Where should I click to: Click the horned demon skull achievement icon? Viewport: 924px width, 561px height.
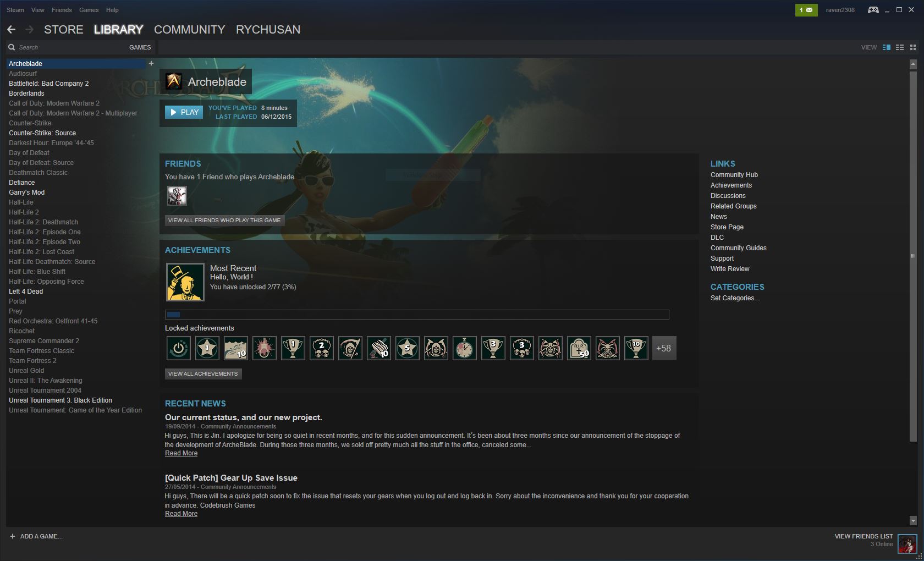pos(608,348)
